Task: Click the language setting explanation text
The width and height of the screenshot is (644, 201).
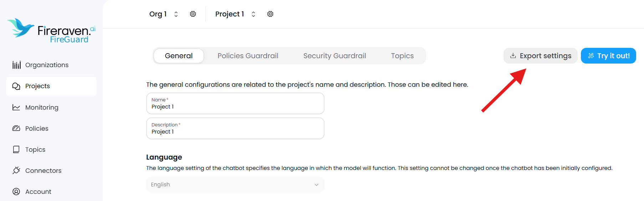Action: point(379,168)
